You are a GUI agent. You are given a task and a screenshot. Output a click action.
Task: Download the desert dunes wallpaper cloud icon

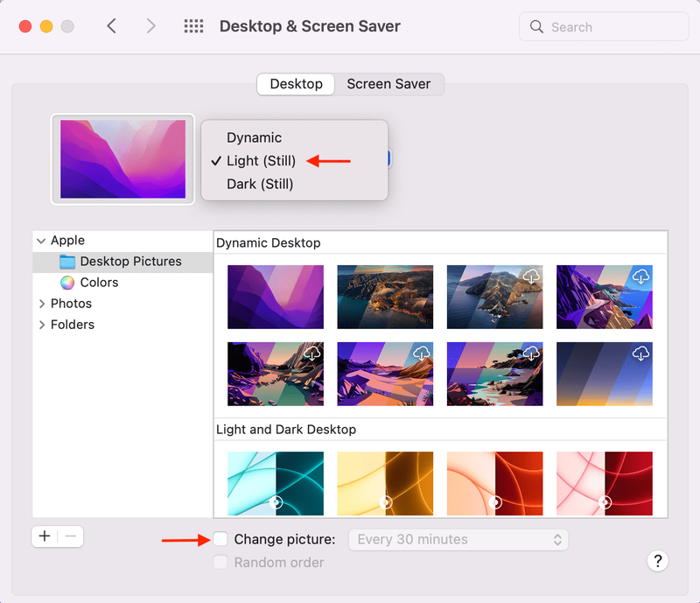422,354
